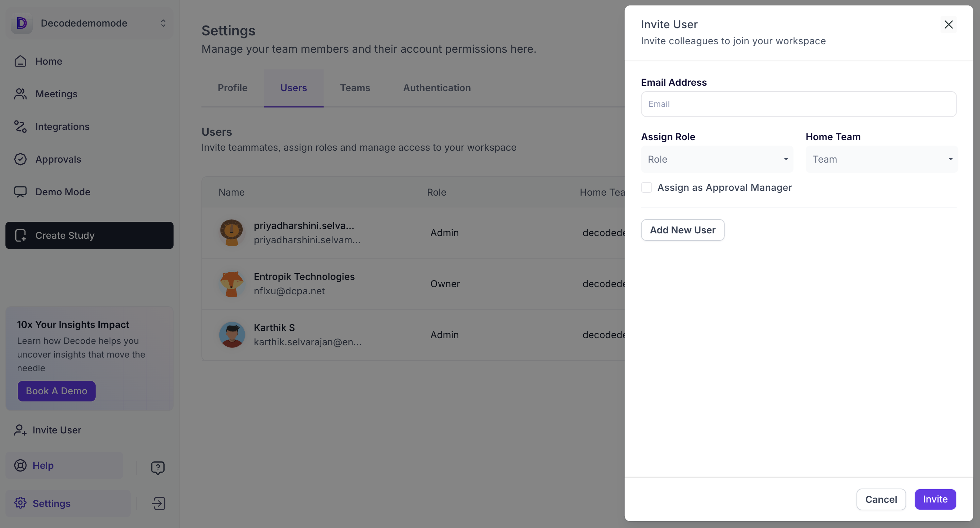Click the Settings gear icon

tap(20, 503)
